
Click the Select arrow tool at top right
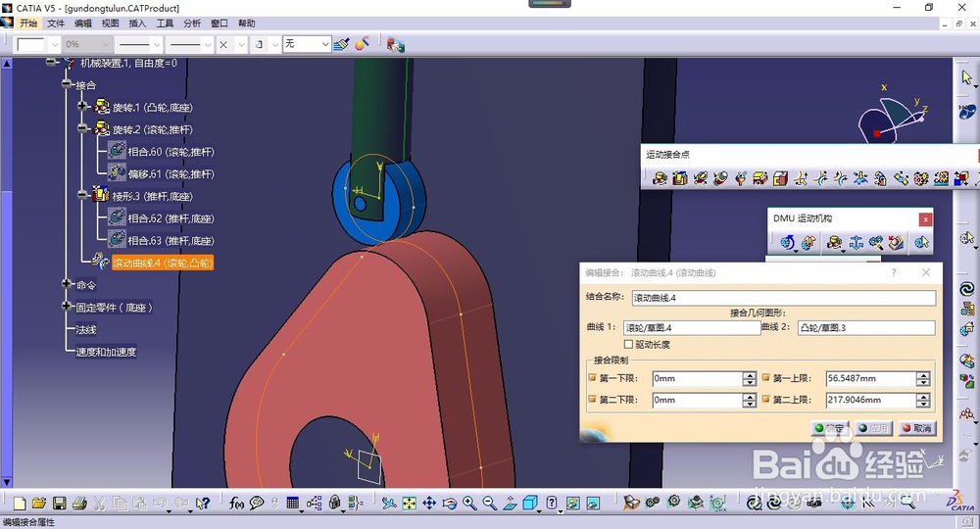coord(967,77)
